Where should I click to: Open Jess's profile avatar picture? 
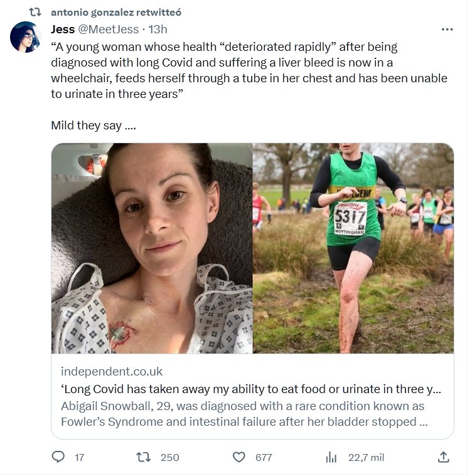[26, 37]
